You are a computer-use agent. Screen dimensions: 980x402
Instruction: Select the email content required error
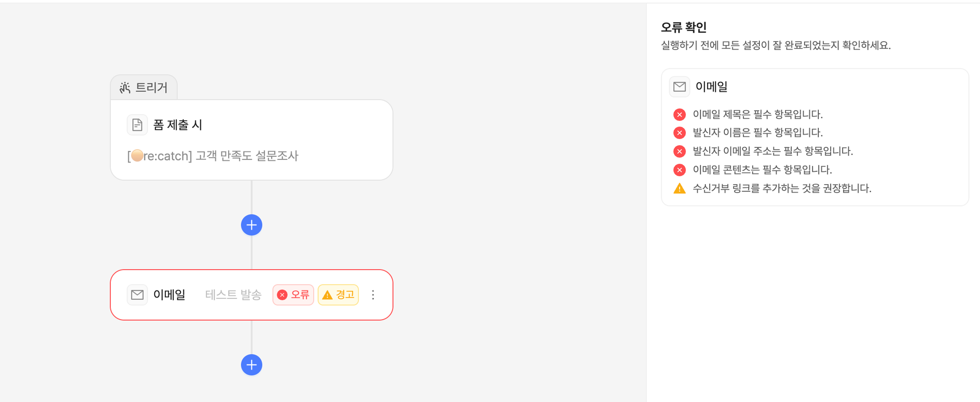(762, 170)
